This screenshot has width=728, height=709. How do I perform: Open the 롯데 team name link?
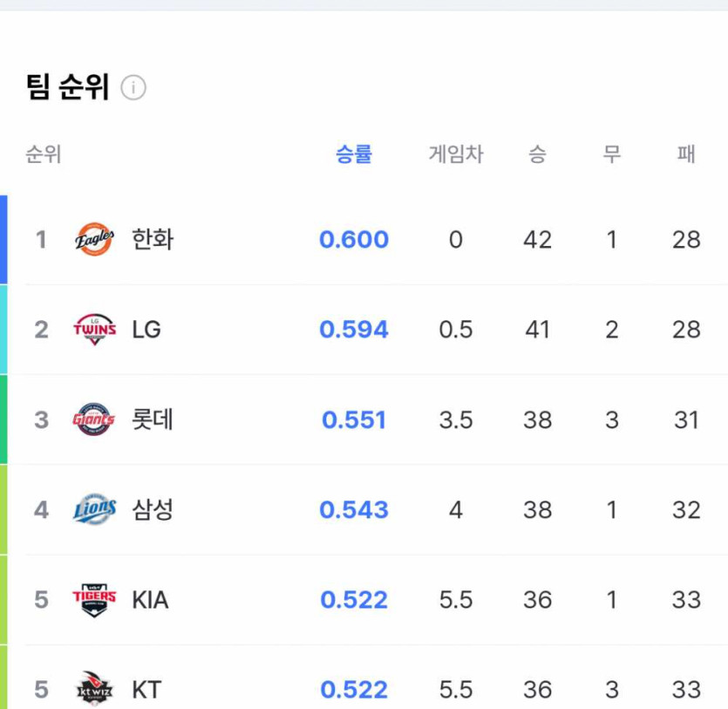coord(153,419)
